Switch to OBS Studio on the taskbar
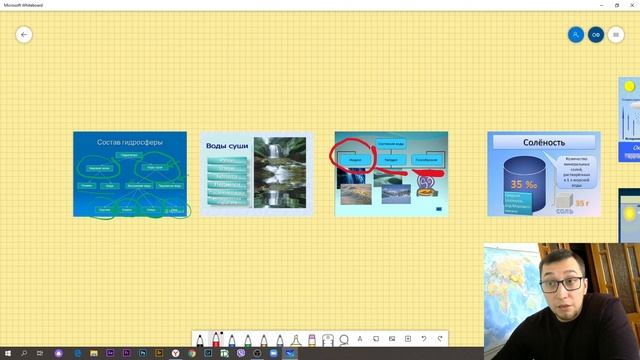Viewport: 640px width, 360px height. [x=257, y=353]
